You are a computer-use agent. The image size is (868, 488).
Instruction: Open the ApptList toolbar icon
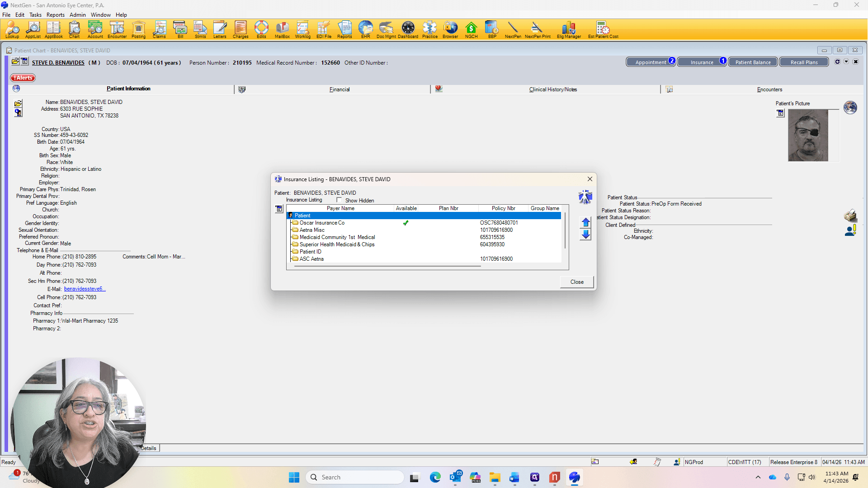pyautogui.click(x=33, y=30)
